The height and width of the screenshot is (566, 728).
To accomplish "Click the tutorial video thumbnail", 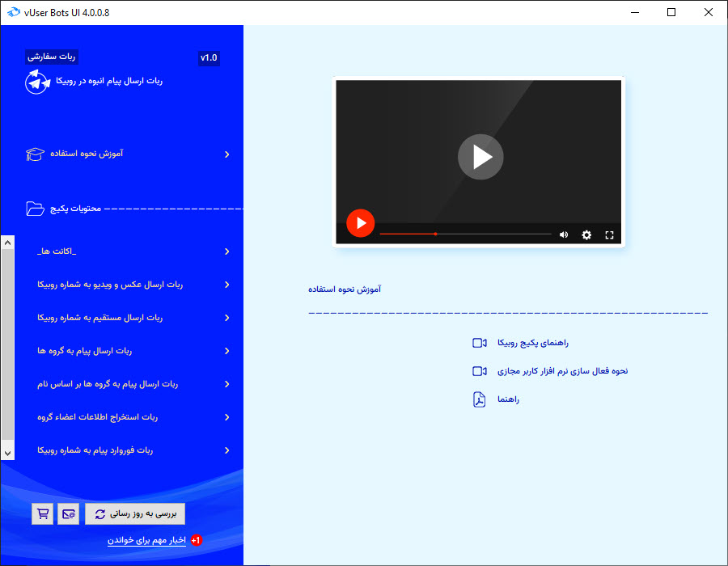I will pyautogui.click(x=479, y=162).
